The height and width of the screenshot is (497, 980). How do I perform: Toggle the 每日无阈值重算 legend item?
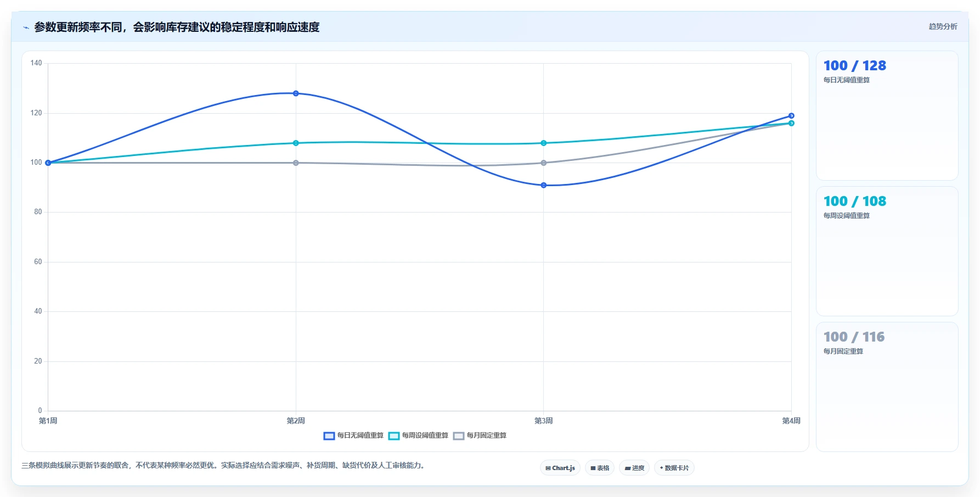tap(353, 435)
